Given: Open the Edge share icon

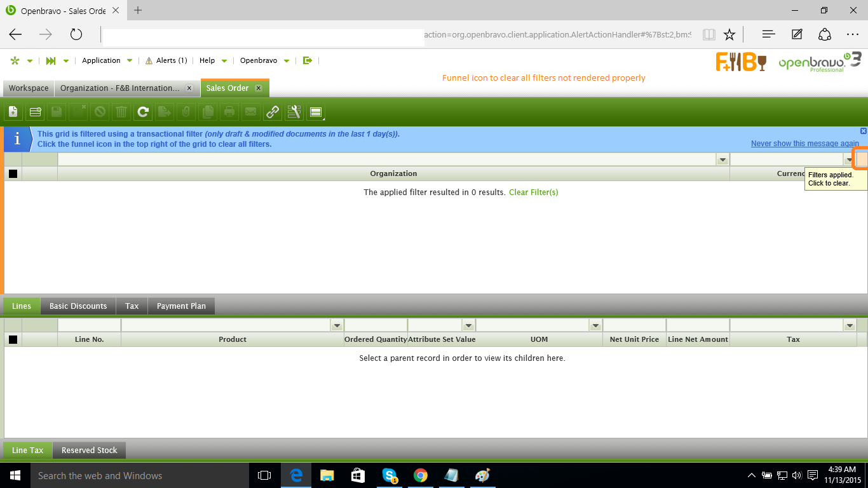Looking at the screenshot, I should click(x=825, y=34).
